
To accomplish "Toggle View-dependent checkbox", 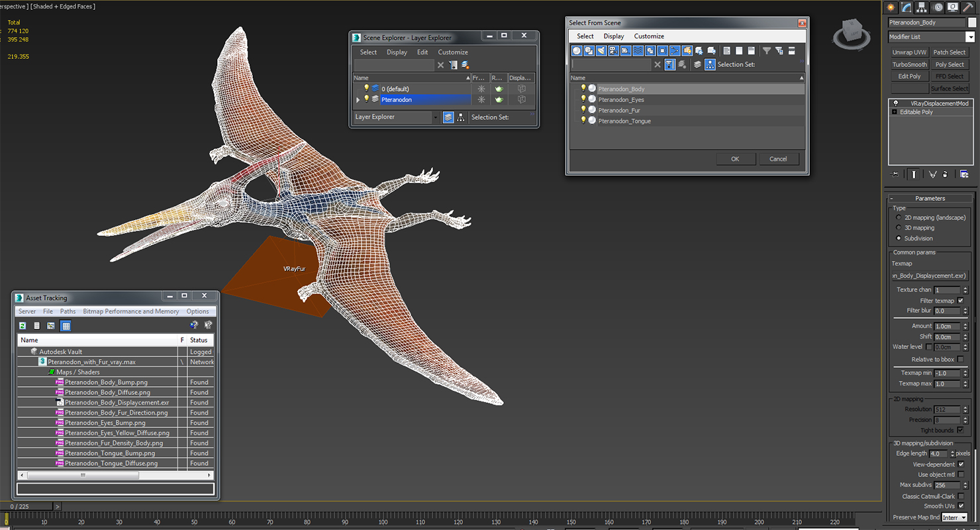I will click(961, 464).
